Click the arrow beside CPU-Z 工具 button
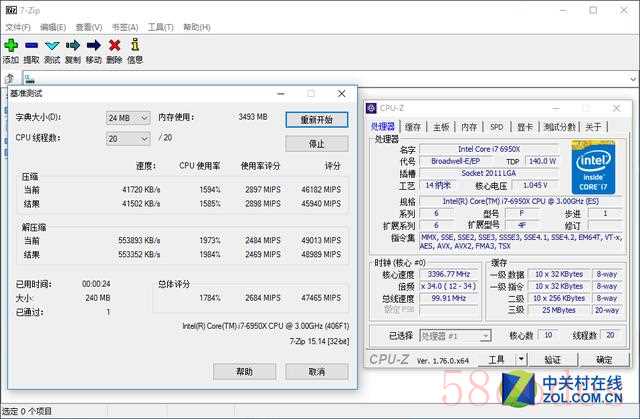The width and height of the screenshot is (640, 419). [521, 359]
